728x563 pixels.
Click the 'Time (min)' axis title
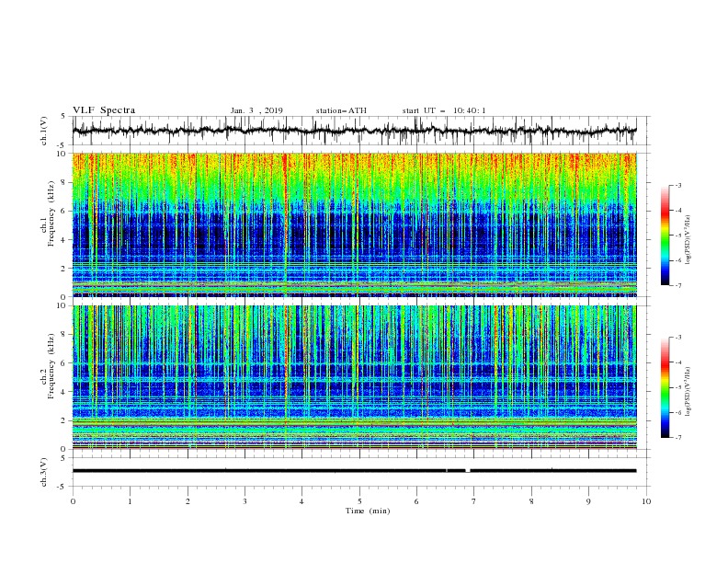[x=368, y=511]
